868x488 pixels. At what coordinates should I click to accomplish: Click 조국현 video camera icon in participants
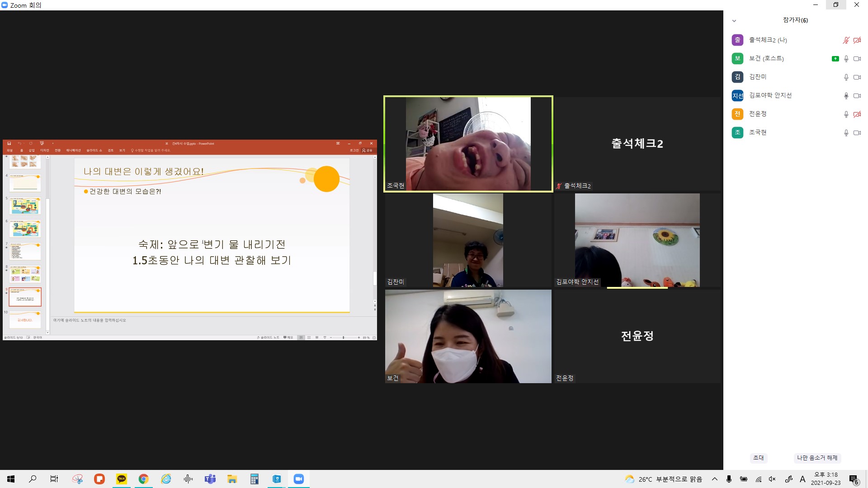(x=857, y=133)
